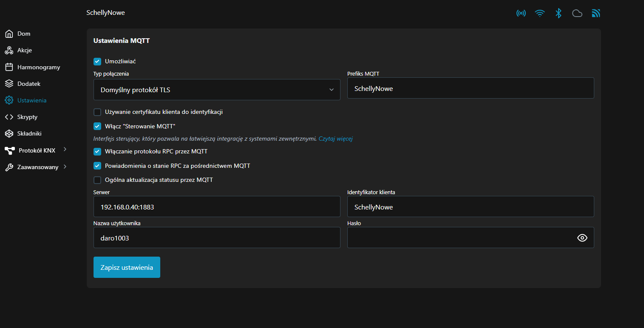
Task: Go to the Dom page
Action: coord(24,34)
